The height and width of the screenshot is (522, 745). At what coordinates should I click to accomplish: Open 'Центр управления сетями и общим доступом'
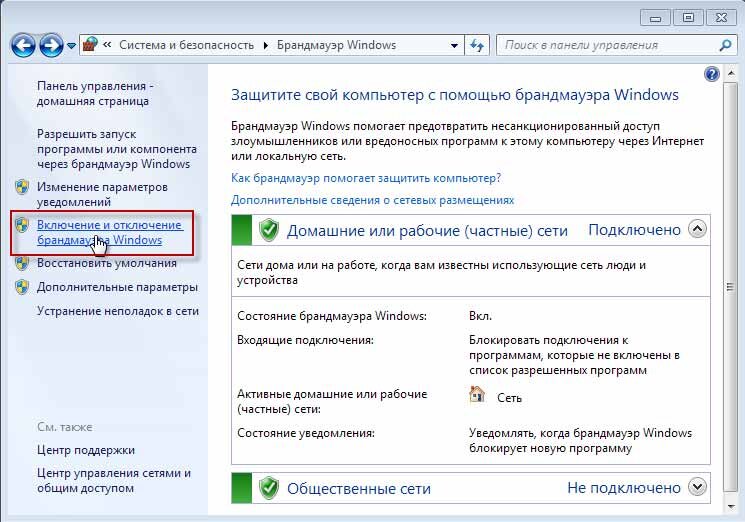114,480
